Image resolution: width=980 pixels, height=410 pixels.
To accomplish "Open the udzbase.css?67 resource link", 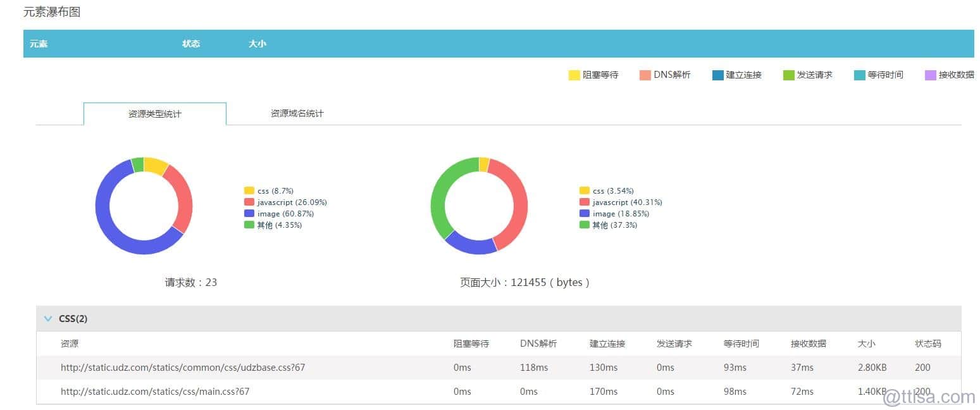I will click(183, 368).
